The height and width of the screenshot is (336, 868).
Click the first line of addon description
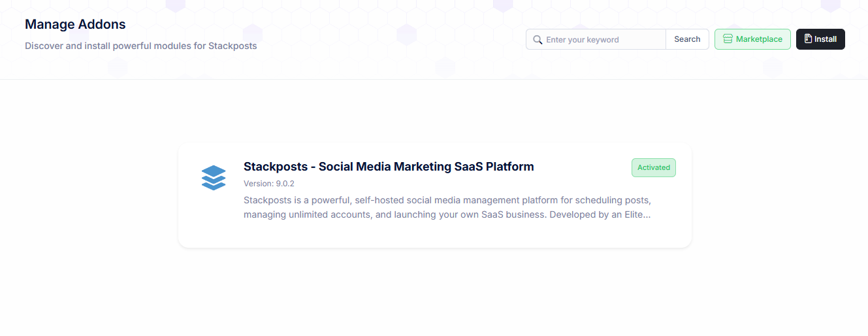point(447,199)
